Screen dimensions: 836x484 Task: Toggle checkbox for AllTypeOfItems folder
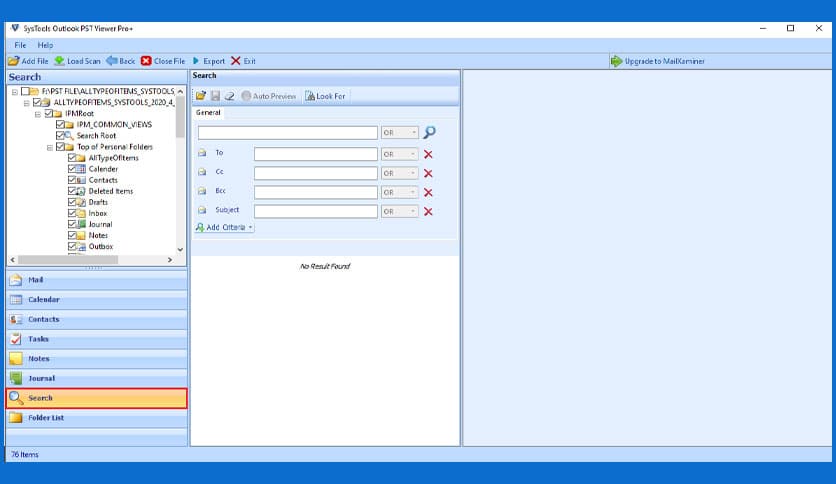tap(72, 158)
